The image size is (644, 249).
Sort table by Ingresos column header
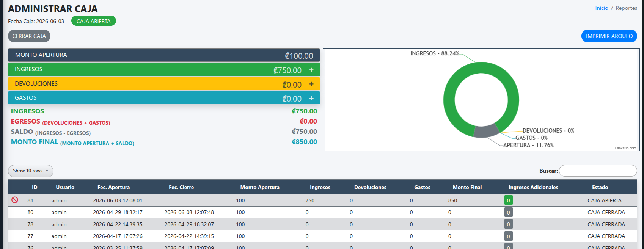(x=320, y=187)
